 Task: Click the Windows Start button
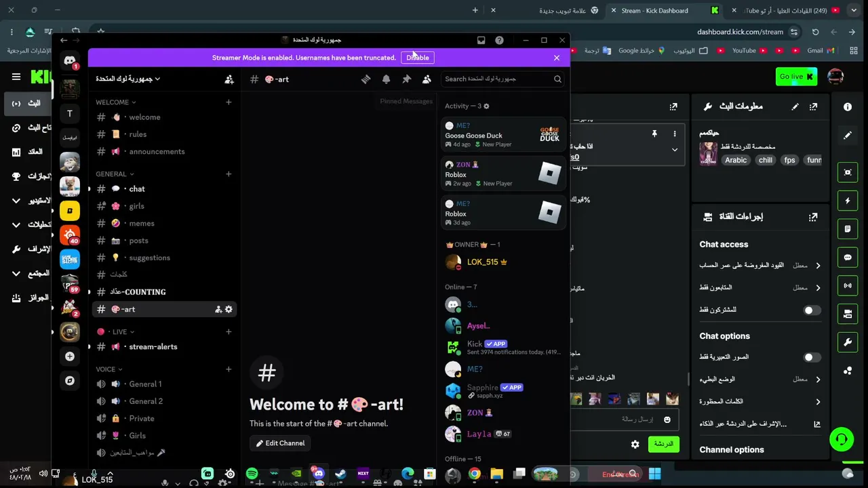pos(654,474)
